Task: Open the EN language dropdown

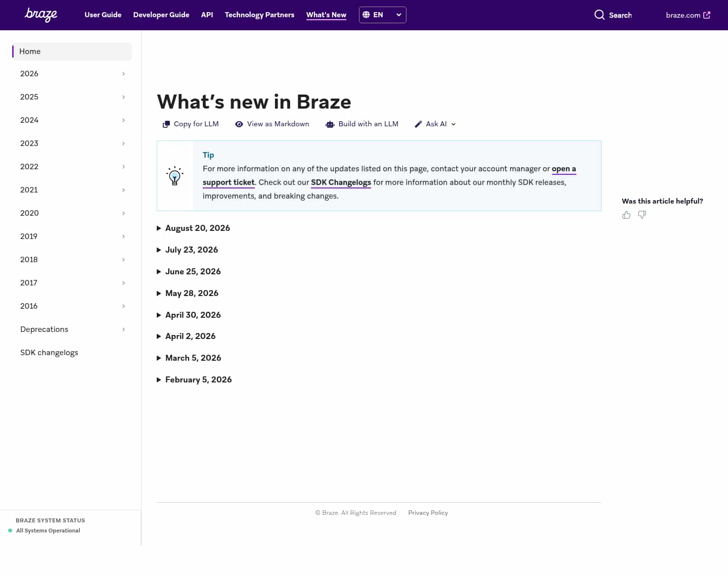Action: (x=383, y=15)
